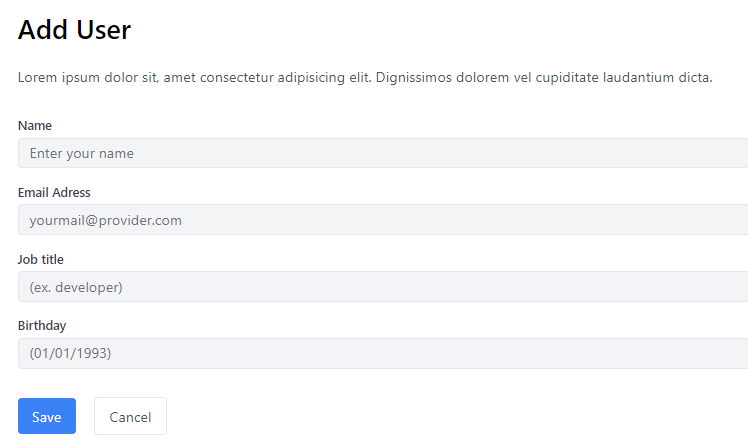748x442 pixels.
Task: Click the (01/01/1993) placeholder text
Action: click(70, 353)
